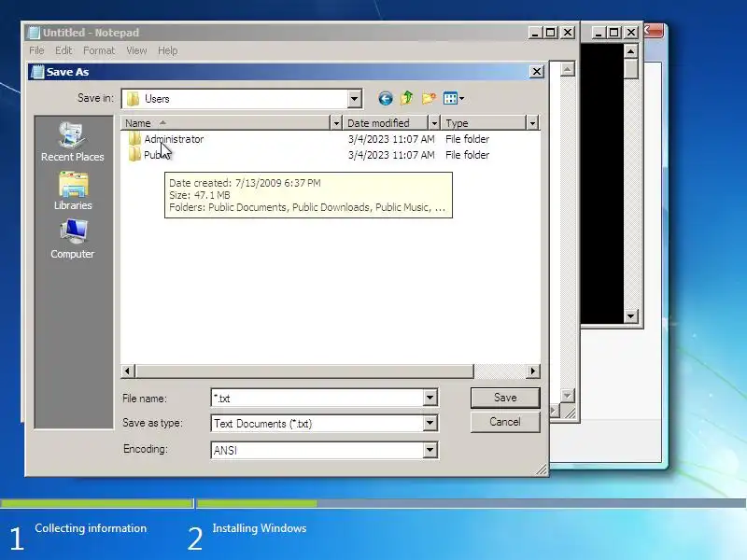Expand the Encoding dropdown
This screenshot has height=560, width=747.
tap(430, 450)
